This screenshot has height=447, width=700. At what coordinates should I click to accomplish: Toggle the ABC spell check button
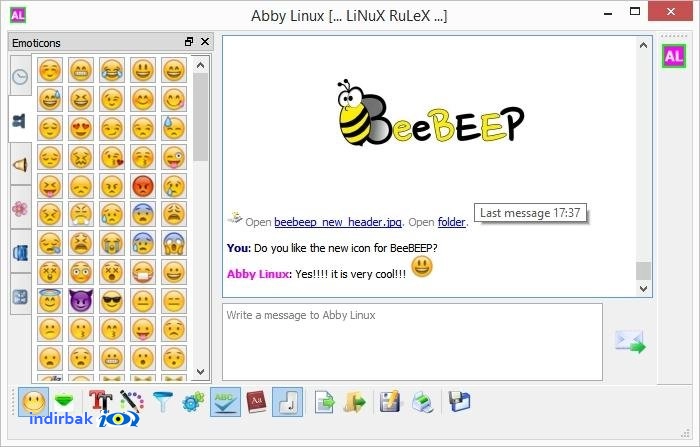[x=225, y=402]
